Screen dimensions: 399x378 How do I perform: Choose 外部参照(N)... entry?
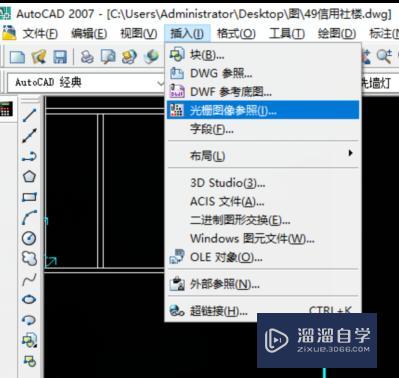pyautogui.click(x=263, y=284)
